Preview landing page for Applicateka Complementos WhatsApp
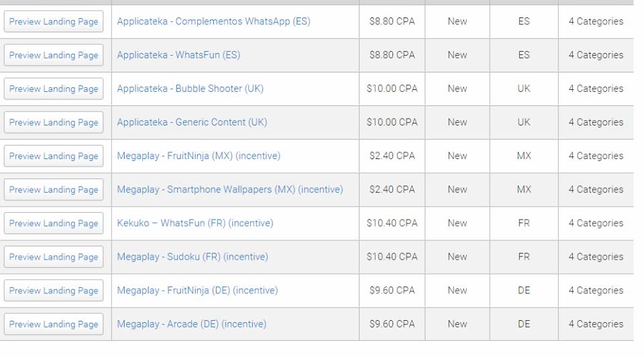Viewport: 644px width, 357px height. click(x=54, y=21)
